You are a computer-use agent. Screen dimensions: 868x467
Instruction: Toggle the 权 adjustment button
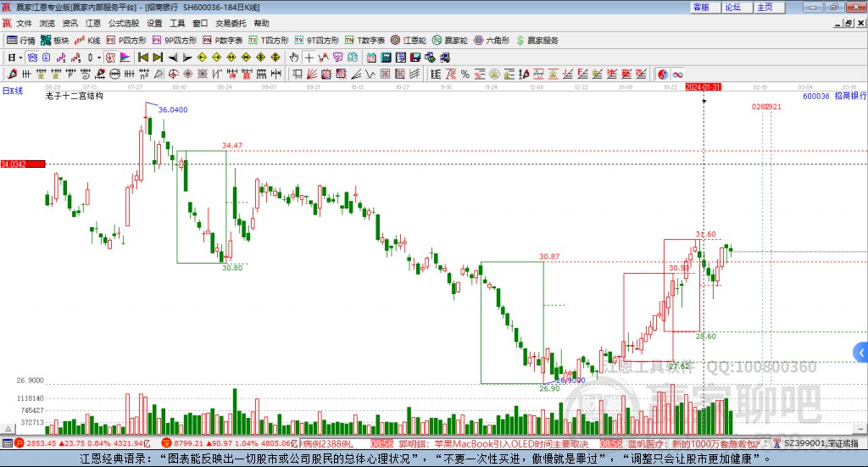tap(111, 58)
